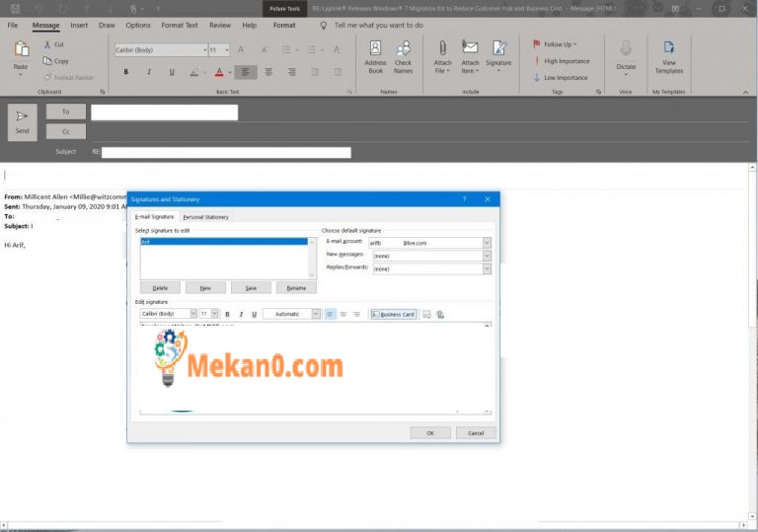Click the To button for recipients
The width and height of the screenshot is (758, 532).
(x=66, y=112)
